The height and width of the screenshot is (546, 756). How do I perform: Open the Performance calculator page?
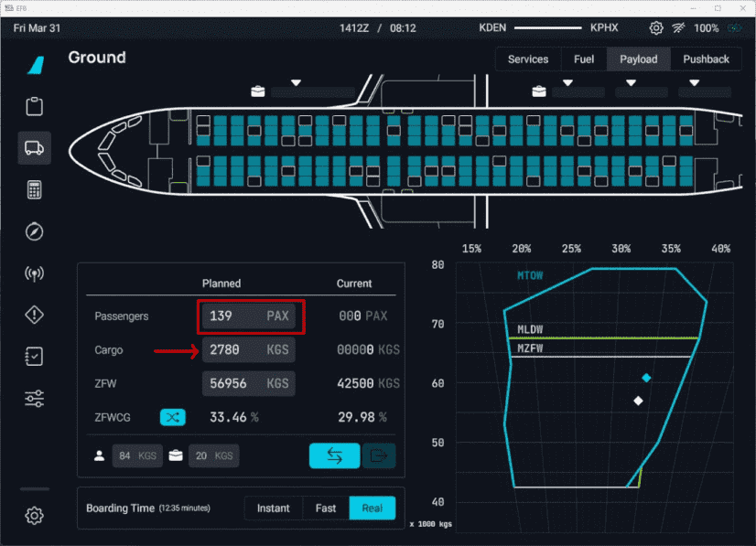pyautogui.click(x=35, y=189)
